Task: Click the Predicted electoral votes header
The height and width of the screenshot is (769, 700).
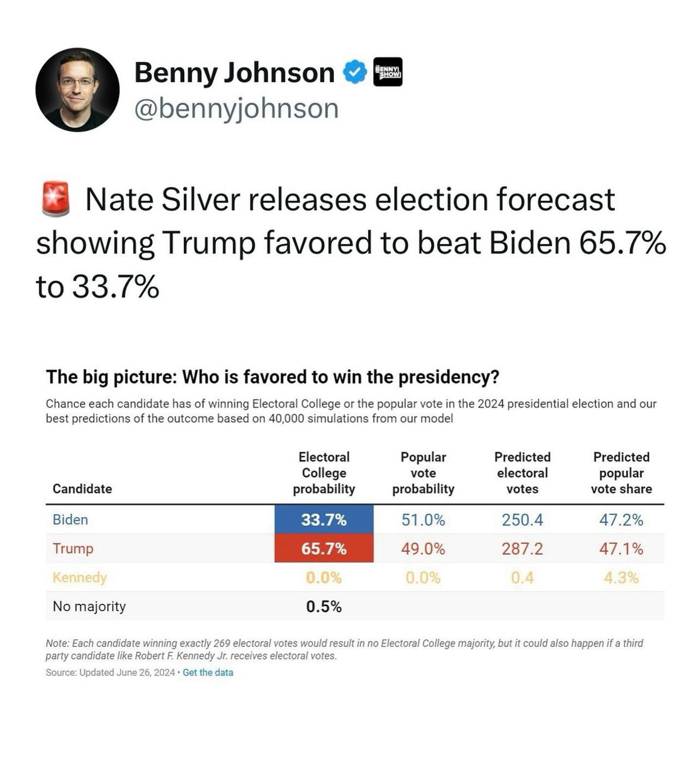Action: click(x=522, y=473)
